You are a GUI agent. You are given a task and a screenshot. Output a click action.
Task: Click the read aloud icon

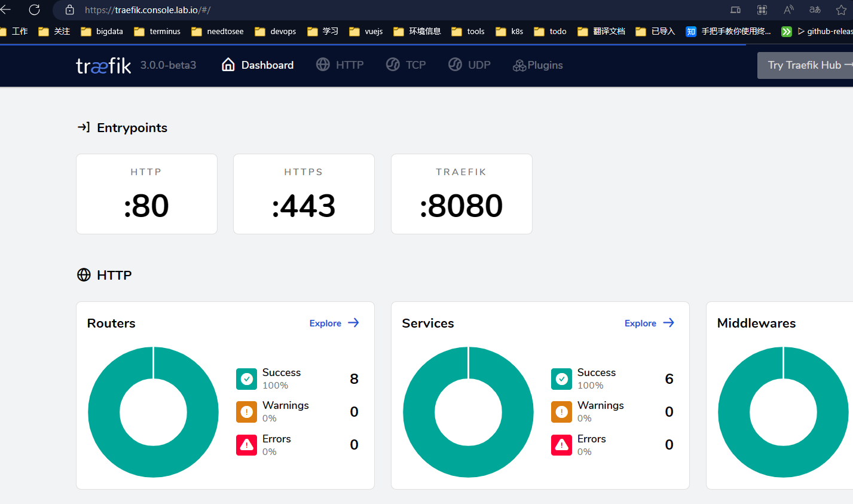(788, 10)
